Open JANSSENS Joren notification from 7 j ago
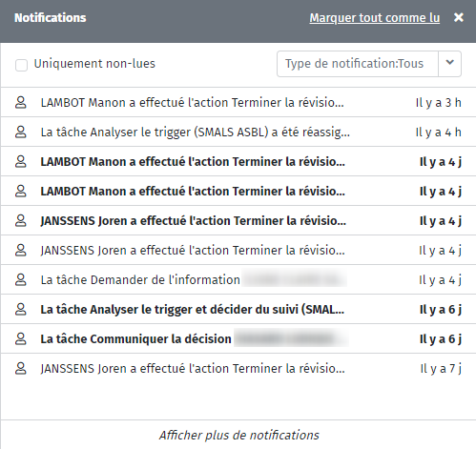The width and height of the screenshot is (476, 449). [238, 368]
